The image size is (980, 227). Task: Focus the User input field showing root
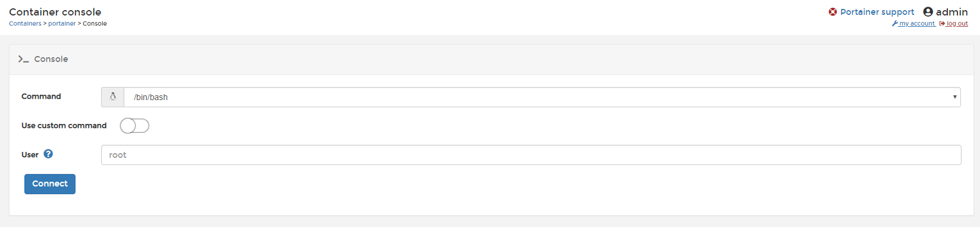[x=531, y=155]
